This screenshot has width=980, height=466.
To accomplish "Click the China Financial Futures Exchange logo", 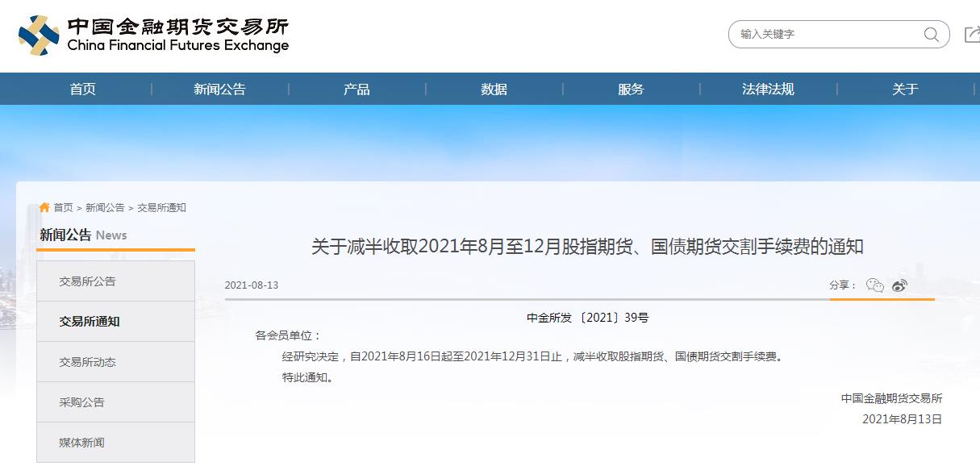I will click(x=153, y=35).
